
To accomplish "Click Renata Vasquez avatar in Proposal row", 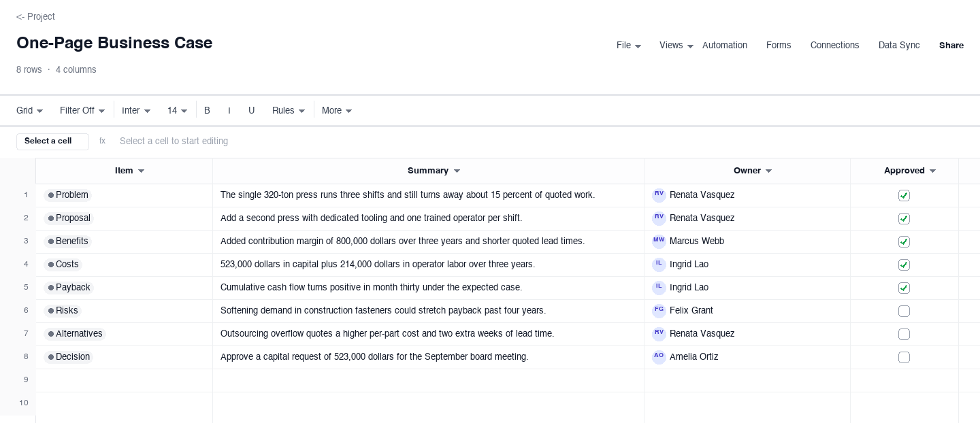I will 659,218.
